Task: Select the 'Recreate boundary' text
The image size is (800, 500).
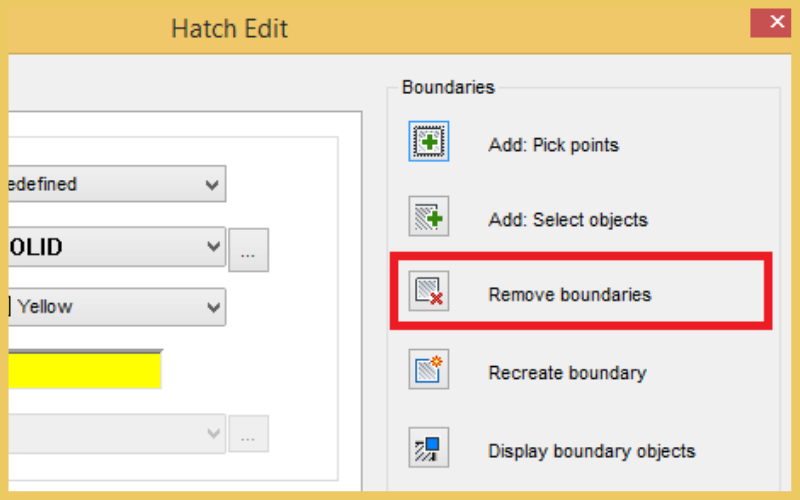Action: click(567, 373)
